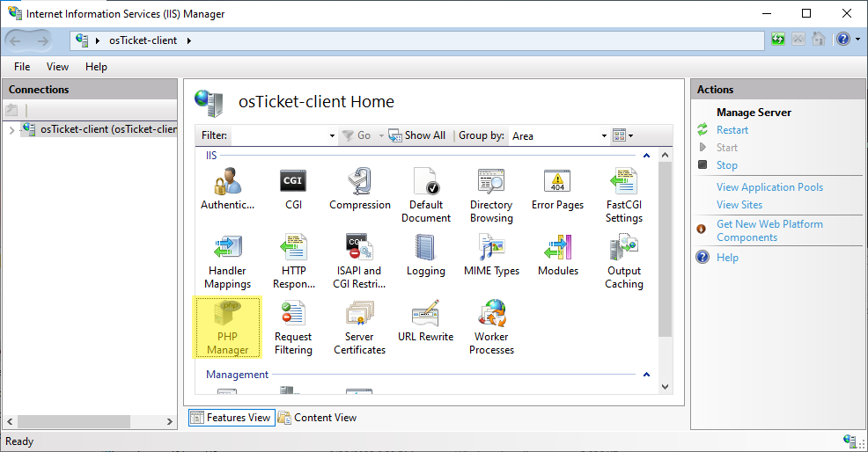Screen dimensions: 868x452
Task: Open the Default Document feature
Action: pyautogui.click(x=426, y=195)
